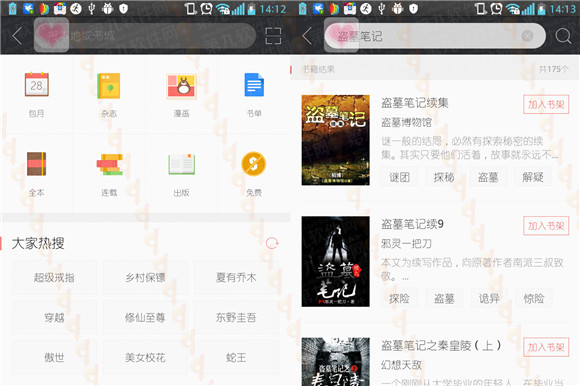
Task: Tap the scan code icon in header
Action: tap(273, 36)
